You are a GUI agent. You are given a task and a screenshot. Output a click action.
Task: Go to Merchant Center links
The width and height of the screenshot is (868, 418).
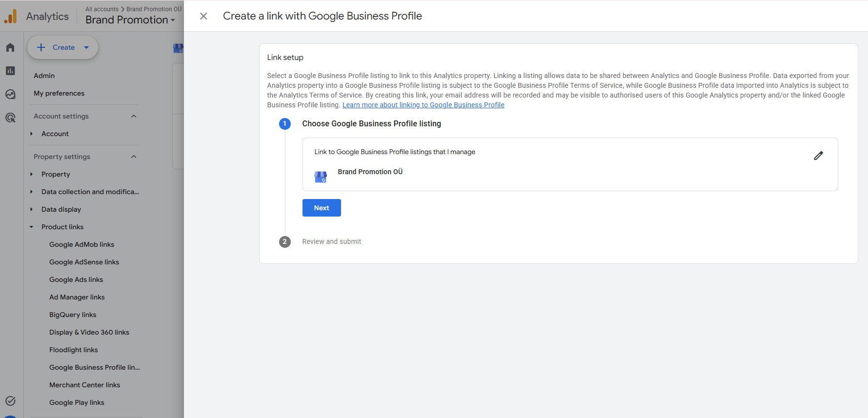pyautogui.click(x=84, y=385)
